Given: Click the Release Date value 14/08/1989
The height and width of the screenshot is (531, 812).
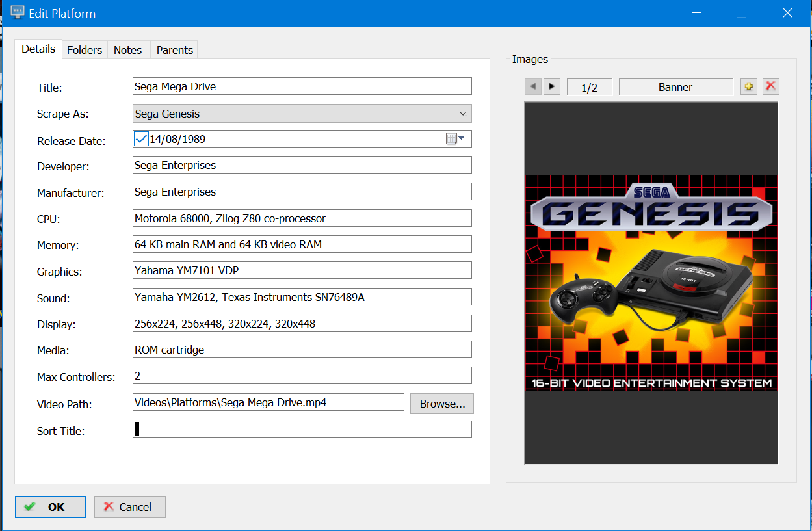Looking at the screenshot, I should (178, 139).
